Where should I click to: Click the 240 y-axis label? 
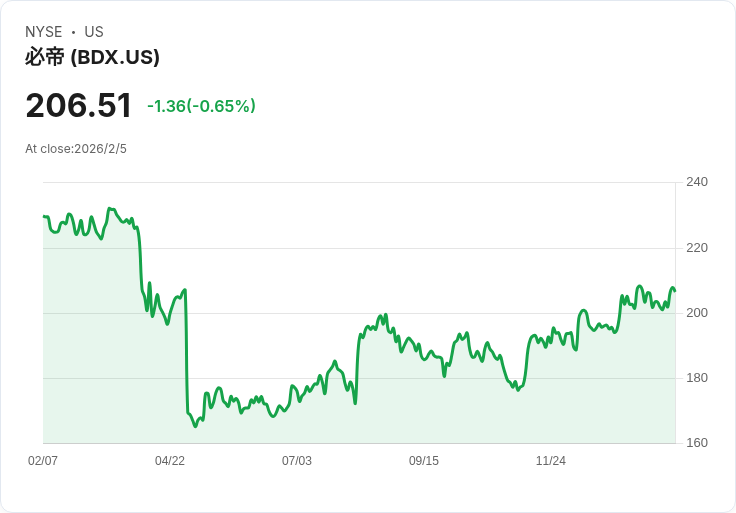pos(697,182)
